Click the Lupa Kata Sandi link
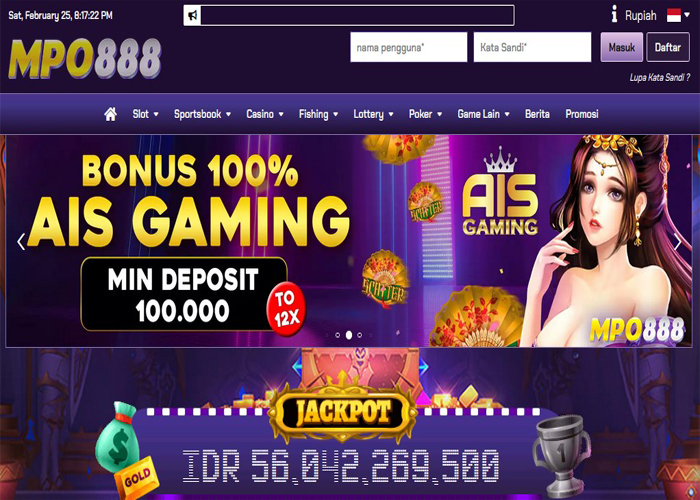 coord(659,77)
